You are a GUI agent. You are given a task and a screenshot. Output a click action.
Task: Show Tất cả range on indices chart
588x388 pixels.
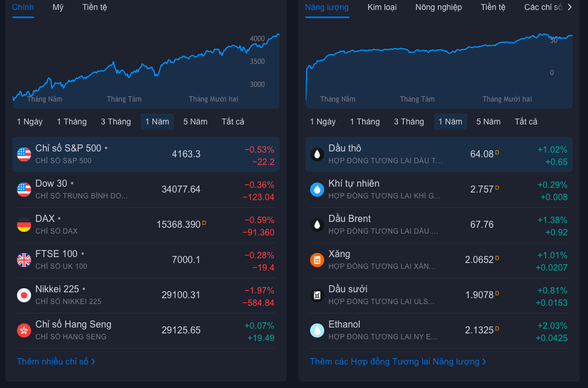233,122
